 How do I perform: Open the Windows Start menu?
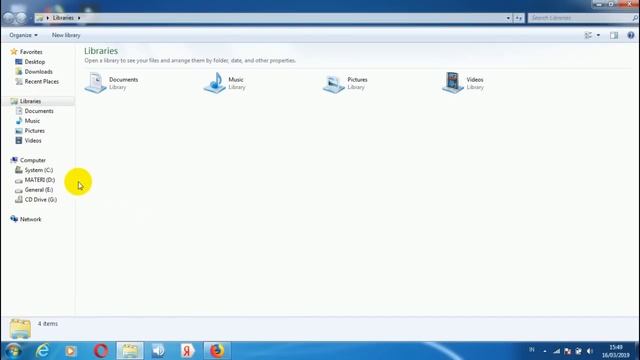pyautogui.click(x=13, y=351)
